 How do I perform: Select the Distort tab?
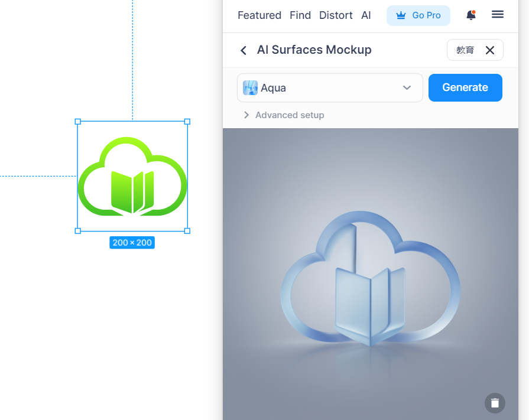tap(336, 15)
